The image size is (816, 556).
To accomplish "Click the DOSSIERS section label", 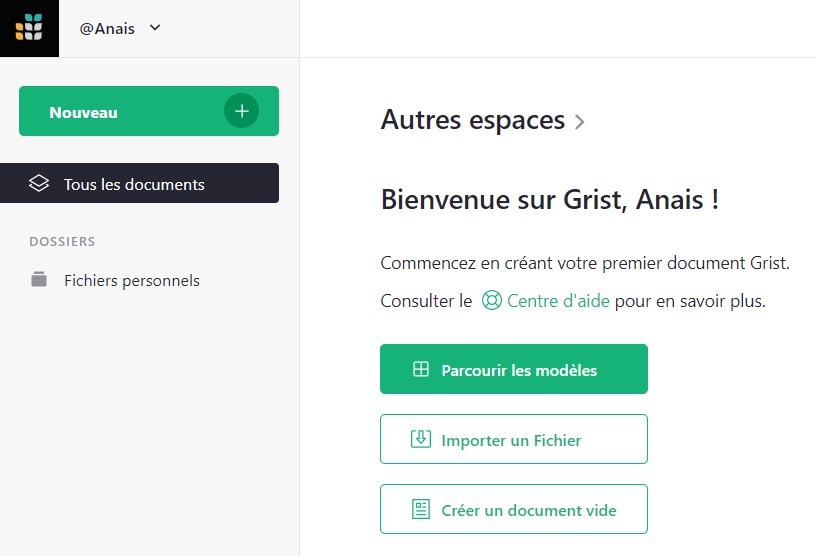I will click(62, 242).
